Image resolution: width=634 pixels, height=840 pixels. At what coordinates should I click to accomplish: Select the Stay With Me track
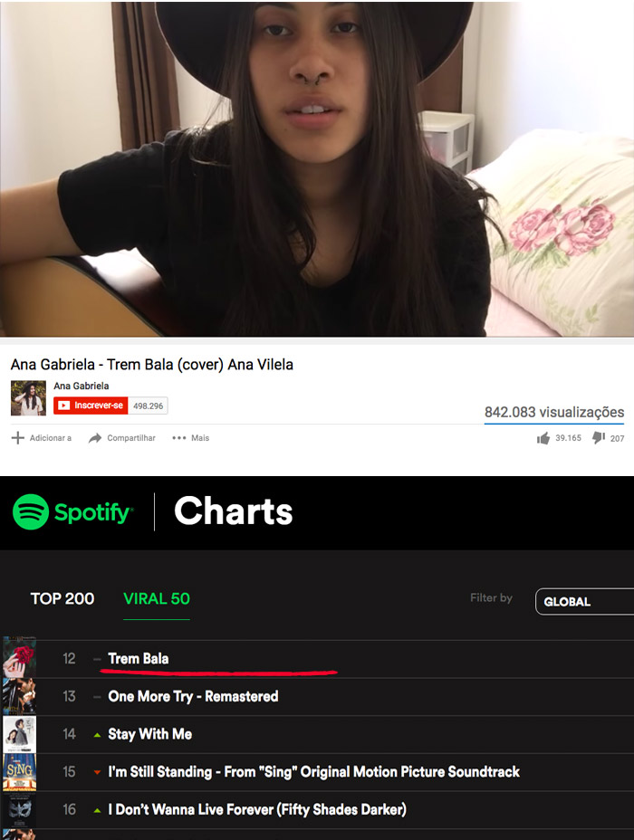150,734
